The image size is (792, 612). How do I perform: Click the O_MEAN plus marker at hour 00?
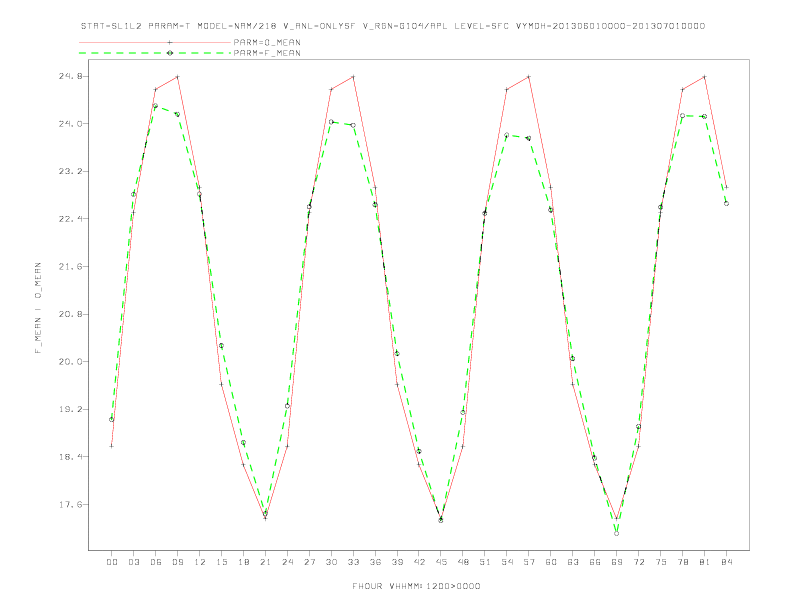112,446
